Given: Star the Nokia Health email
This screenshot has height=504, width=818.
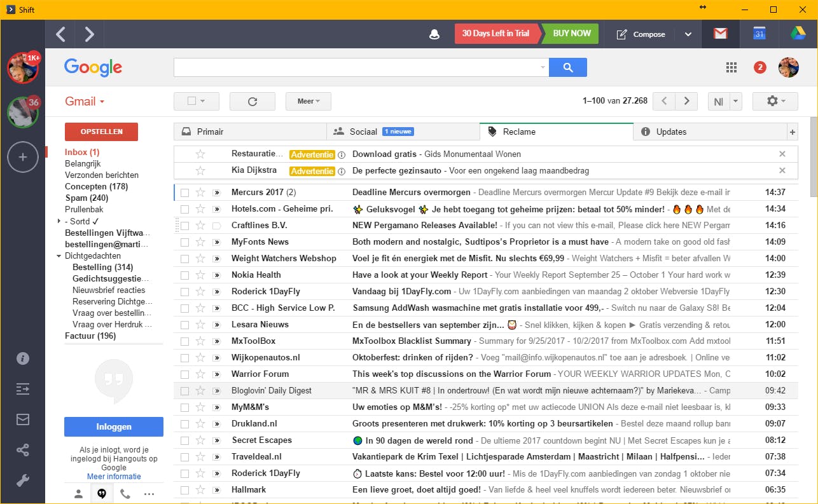Looking at the screenshot, I should pyautogui.click(x=200, y=275).
